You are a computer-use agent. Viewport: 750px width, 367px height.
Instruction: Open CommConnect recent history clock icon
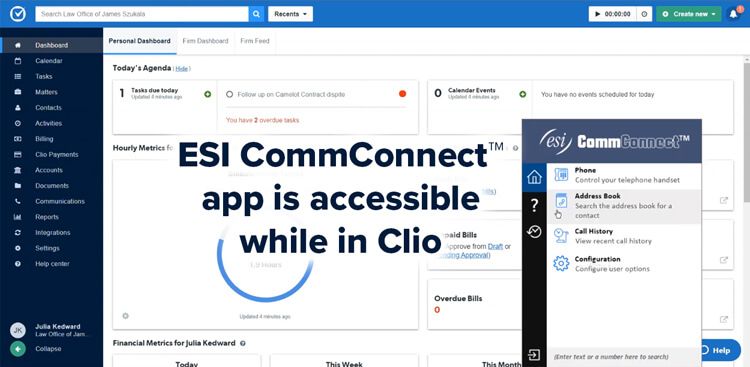point(534,233)
